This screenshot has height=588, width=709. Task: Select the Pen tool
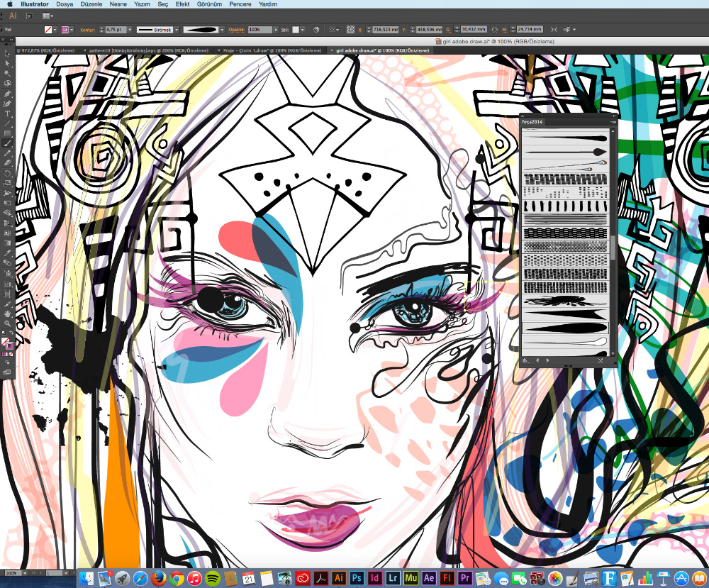7,94
